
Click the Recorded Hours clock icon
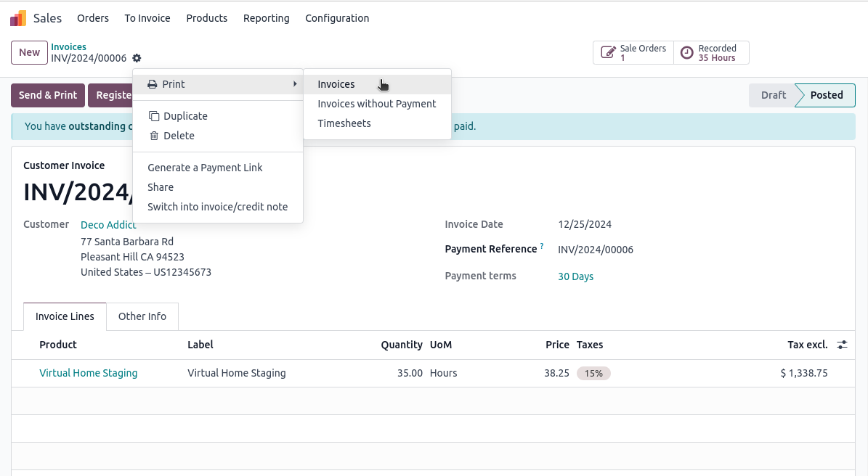click(686, 53)
